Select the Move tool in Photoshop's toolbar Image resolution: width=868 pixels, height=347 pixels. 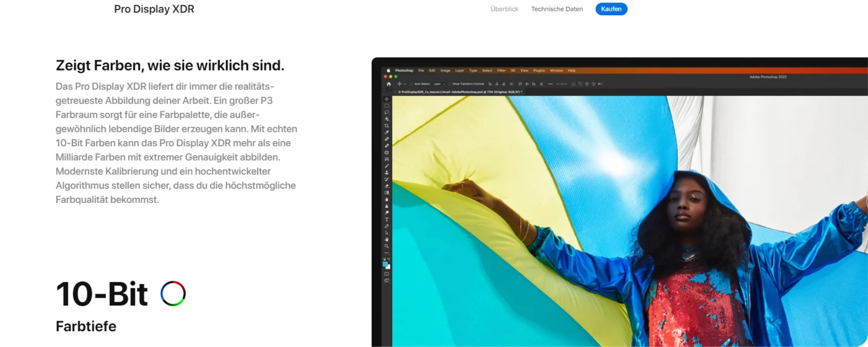coord(386,99)
